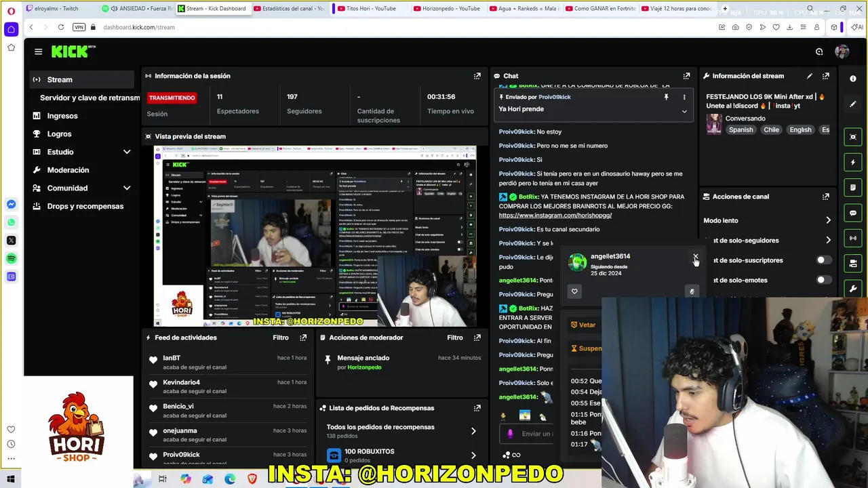Switch to Horizonpedo YouTube browser tab
This screenshot has height=488, width=868.
click(x=451, y=9)
